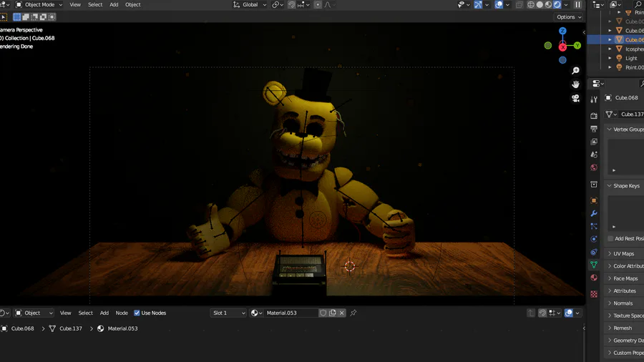Click the fake user shield for Material.053
644x362 pixels.
323,313
